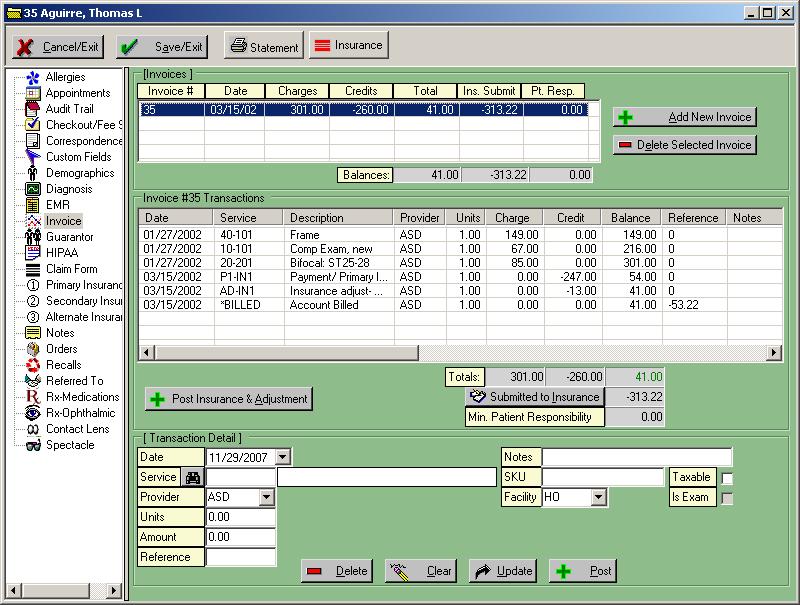Select Demographics in the navigation tree
This screenshot has width=800, height=605.
click(80, 173)
